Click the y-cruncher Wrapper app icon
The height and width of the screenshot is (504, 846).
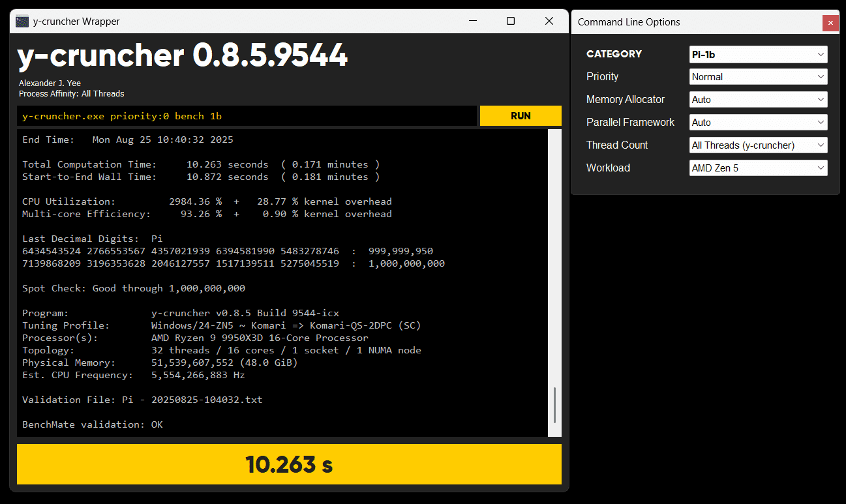click(x=22, y=22)
